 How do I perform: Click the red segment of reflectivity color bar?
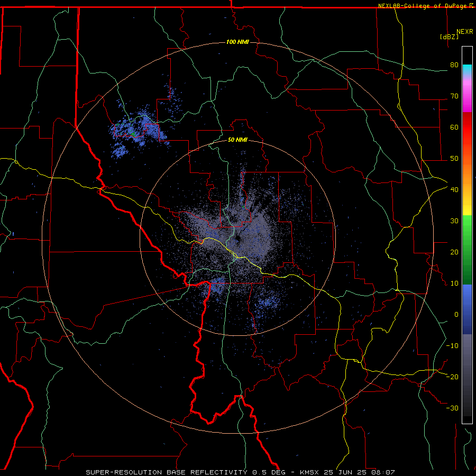(x=467, y=131)
